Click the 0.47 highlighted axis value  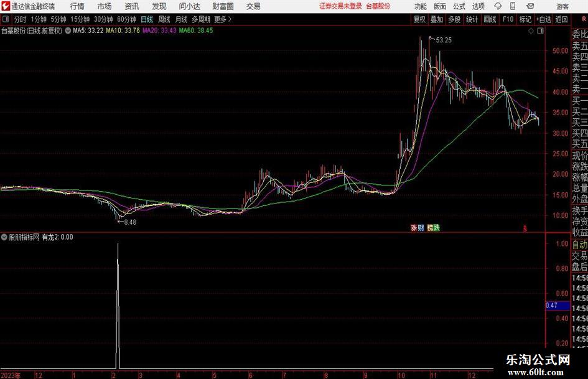coord(558,306)
